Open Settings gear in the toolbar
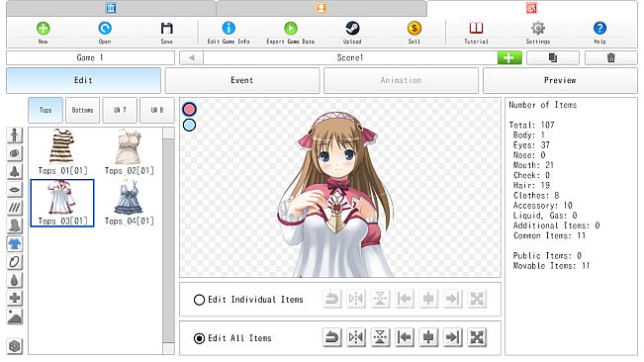644x362 pixels. (538, 29)
